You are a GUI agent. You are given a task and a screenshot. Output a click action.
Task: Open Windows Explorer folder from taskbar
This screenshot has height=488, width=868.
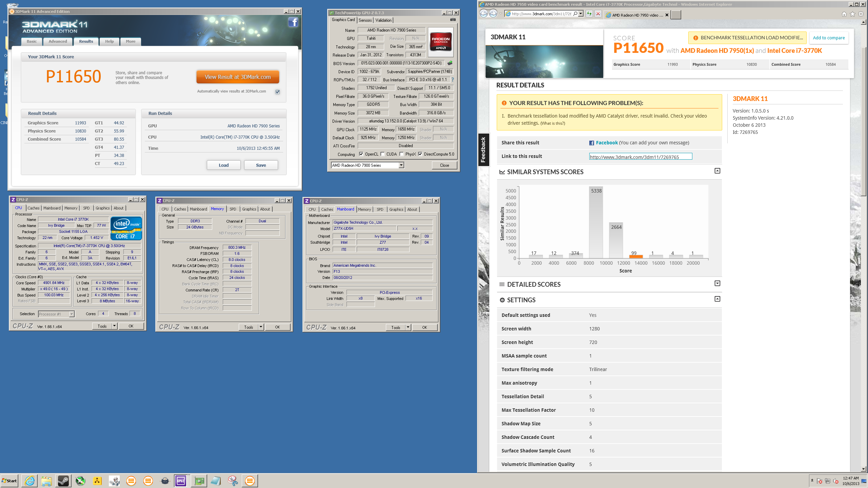[46, 481]
